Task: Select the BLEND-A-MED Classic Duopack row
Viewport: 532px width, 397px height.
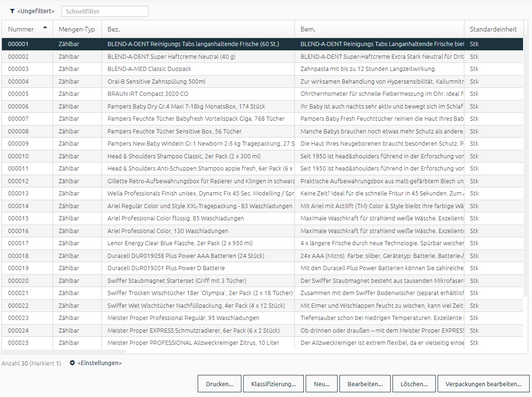Action: [x=262, y=69]
